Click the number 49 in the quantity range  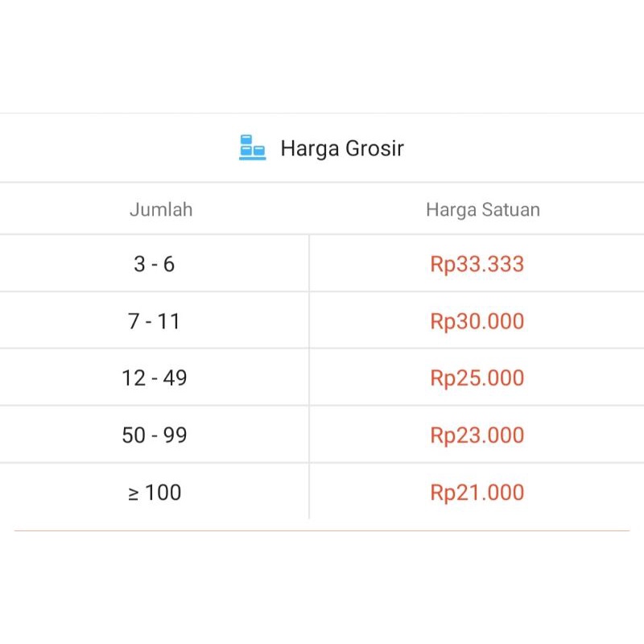175,378
